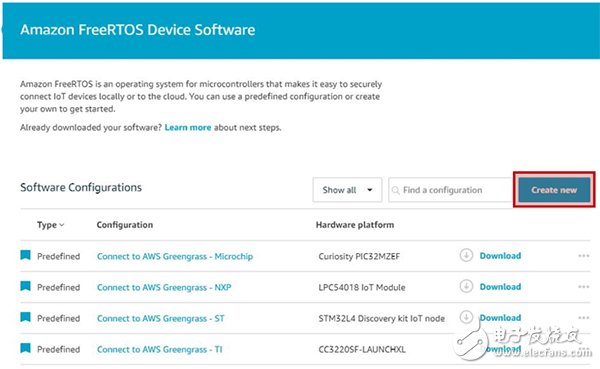Open more options menu for Microchip row

tap(584, 256)
